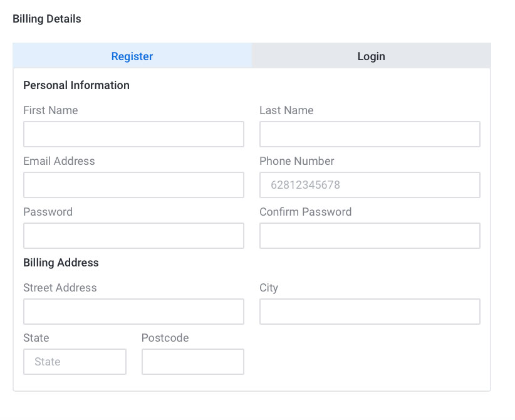This screenshot has width=515, height=420.
Task: Click the Phone Number input field
Action: (x=369, y=184)
